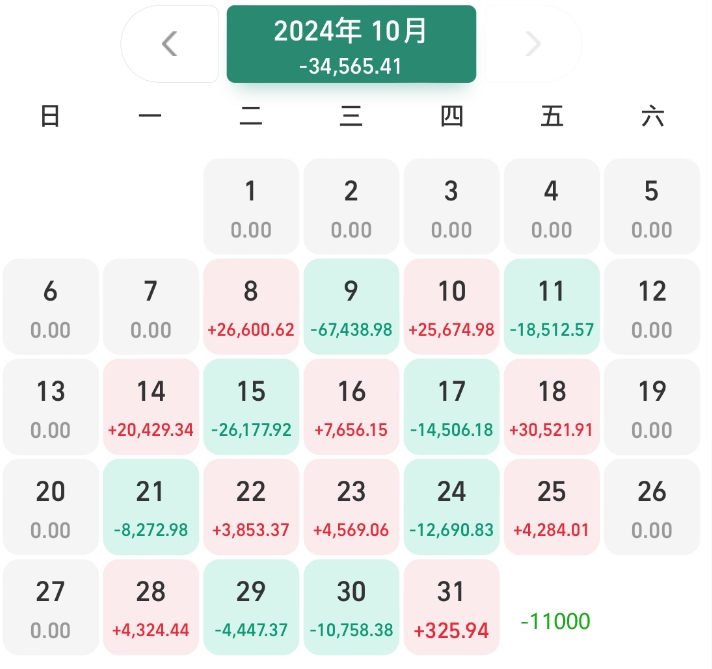
Task: Tap day 17 with -14,506.18
Action: point(452,407)
